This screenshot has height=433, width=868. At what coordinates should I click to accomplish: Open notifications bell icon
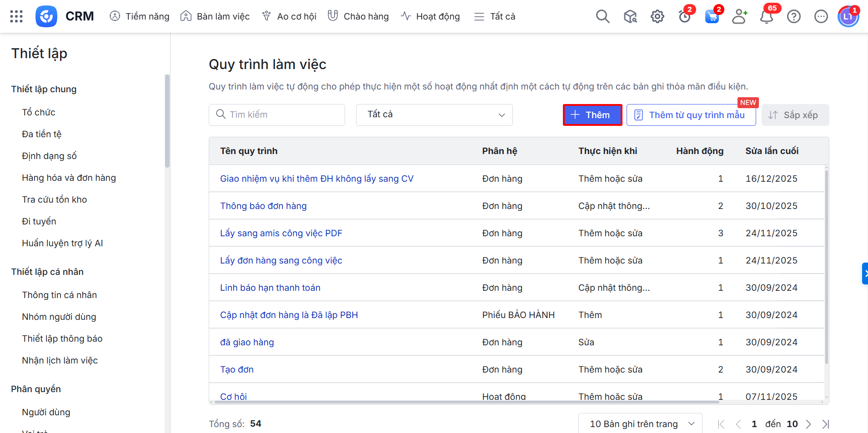(x=767, y=17)
